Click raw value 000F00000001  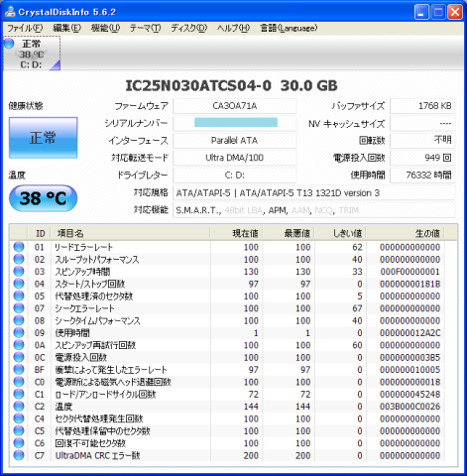click(x=409, y=272)
